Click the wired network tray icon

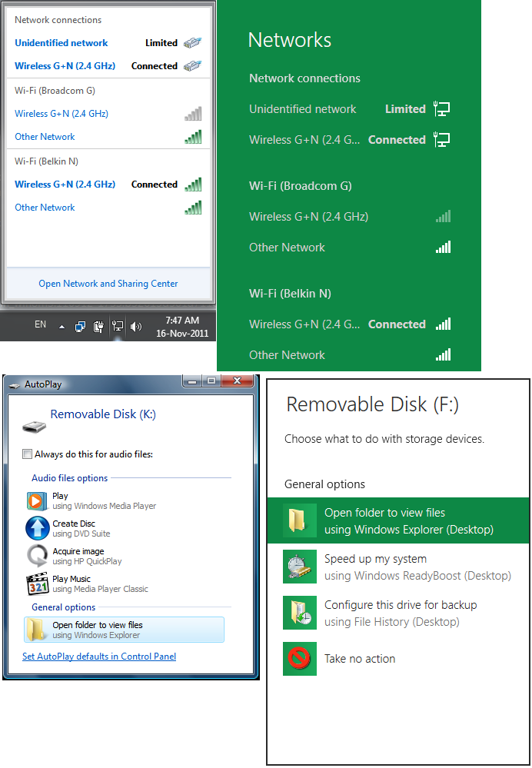coord(118,326)
